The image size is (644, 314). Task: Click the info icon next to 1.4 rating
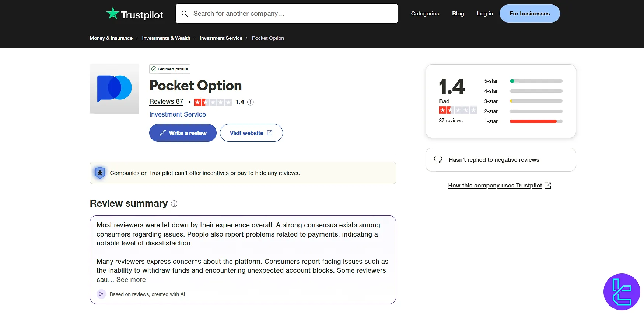click(251, 102)
